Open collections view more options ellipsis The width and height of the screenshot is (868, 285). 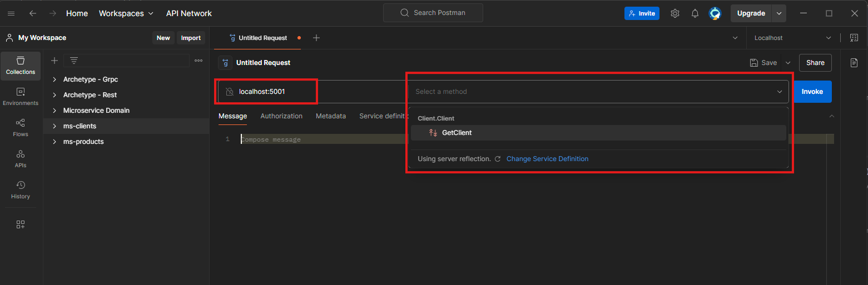click(199, 61)
